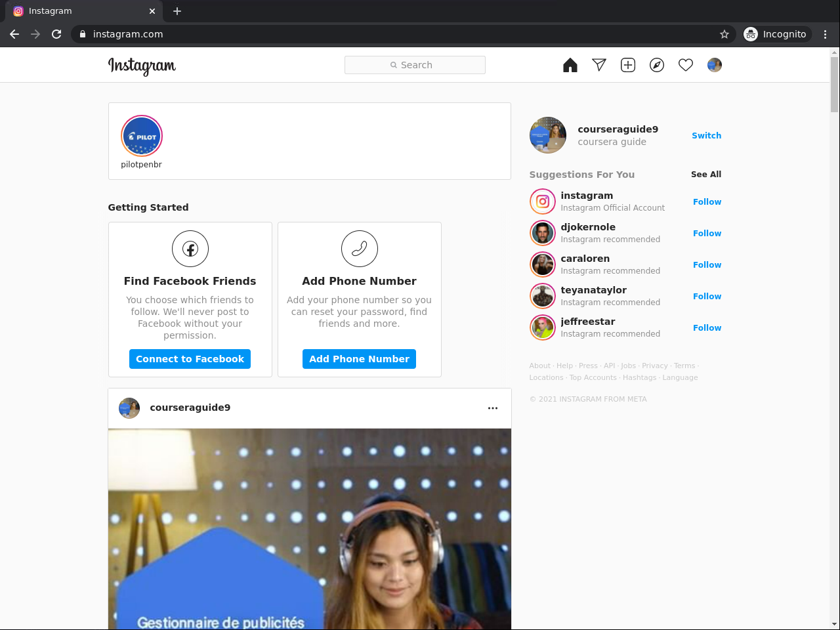
Task: Click the Facebook icon in Getting Started
Action: 190,249
